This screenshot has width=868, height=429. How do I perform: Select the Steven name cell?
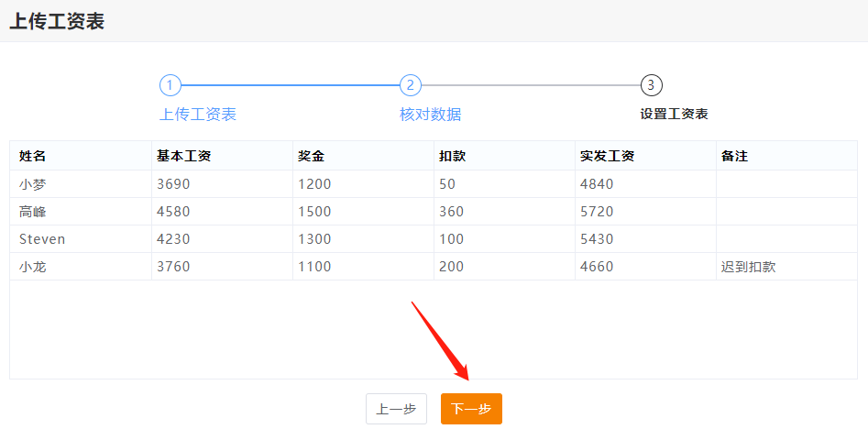[x=42, y=239]
